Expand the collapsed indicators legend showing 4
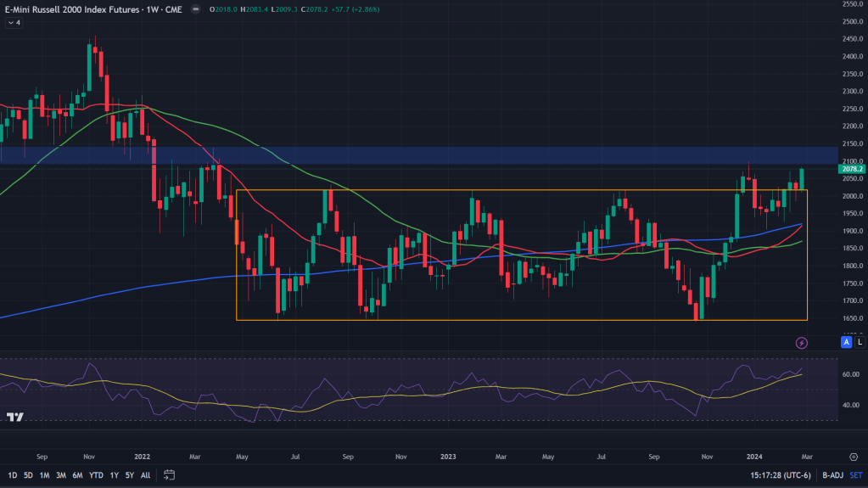 [14, 23]
